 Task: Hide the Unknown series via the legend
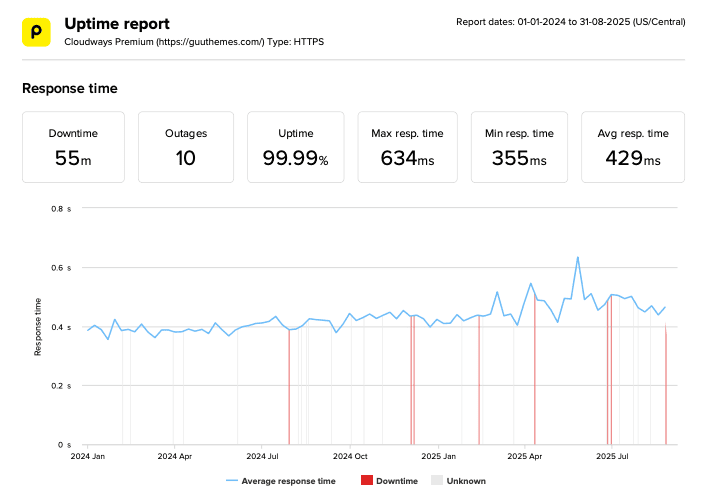(458, 481)
